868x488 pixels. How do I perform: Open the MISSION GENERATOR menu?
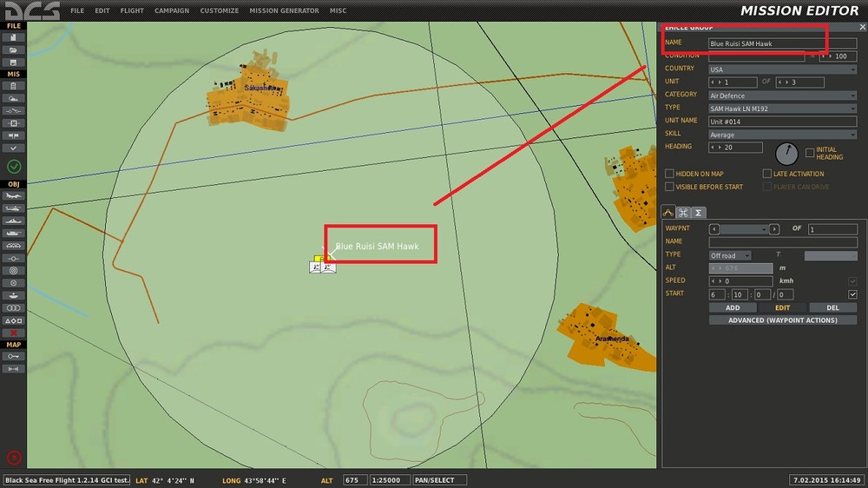click(284, 10)
